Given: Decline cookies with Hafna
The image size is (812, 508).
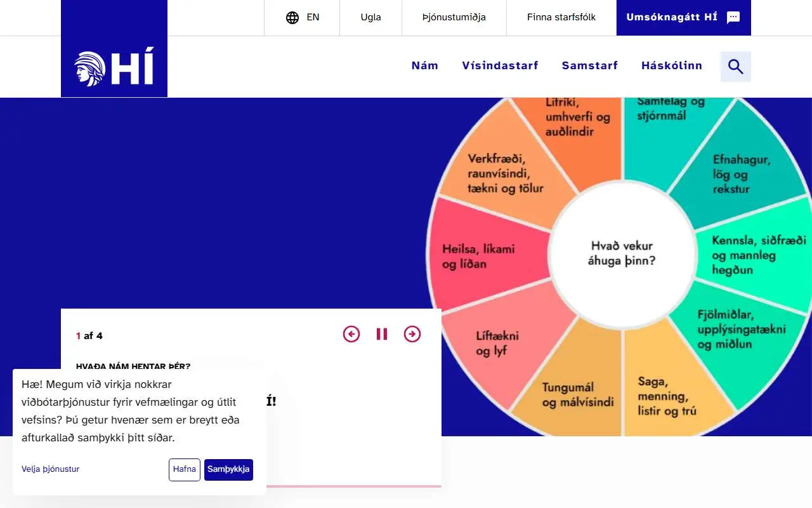Looking at the screenshot, I should click(185, 470).
